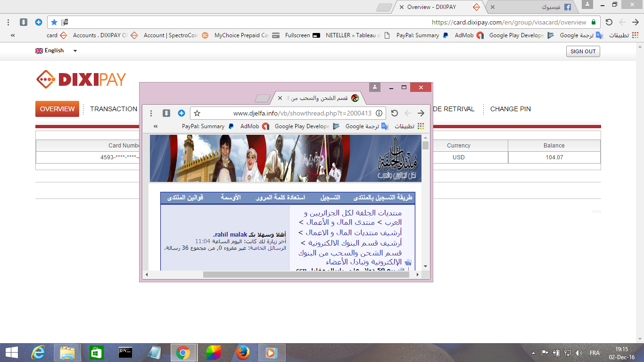
Task: Open Chrome menu in djelfa forum window
Action: pyautogui.click(x=151, y=113)
